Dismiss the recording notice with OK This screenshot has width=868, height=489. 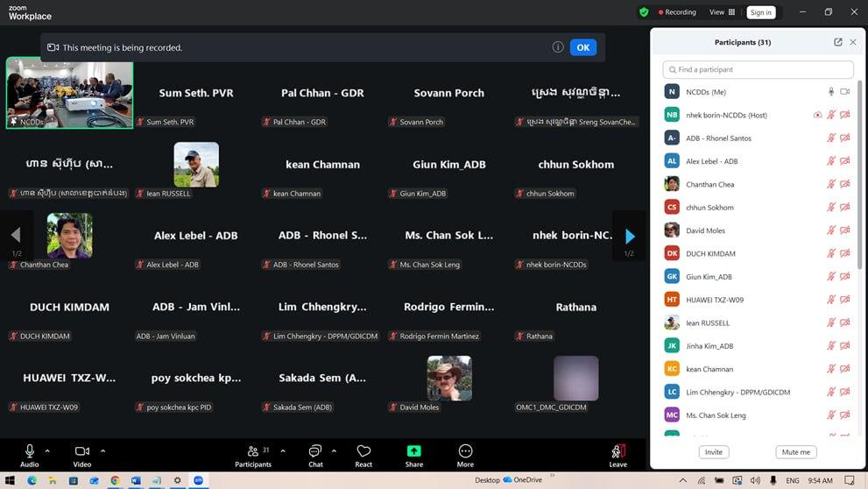click(582, 47)
